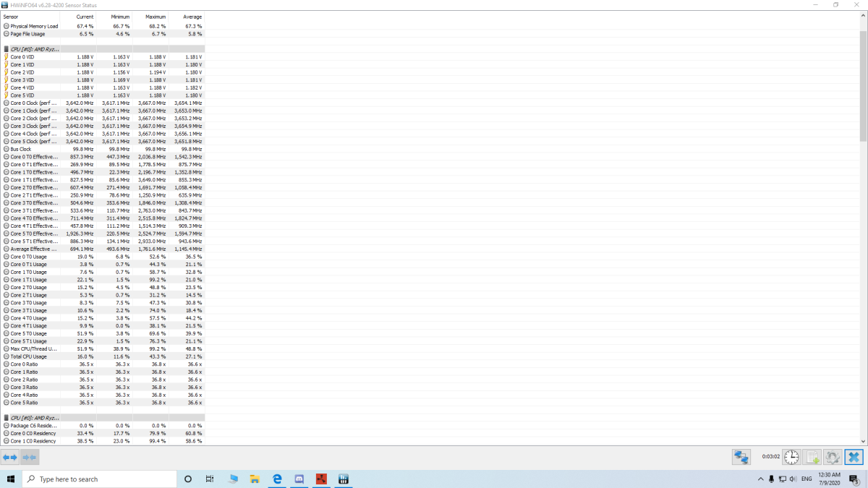Shrink sensor columns with the inward arrows
This screenshot has width=868, height=488.
[30, 457]
